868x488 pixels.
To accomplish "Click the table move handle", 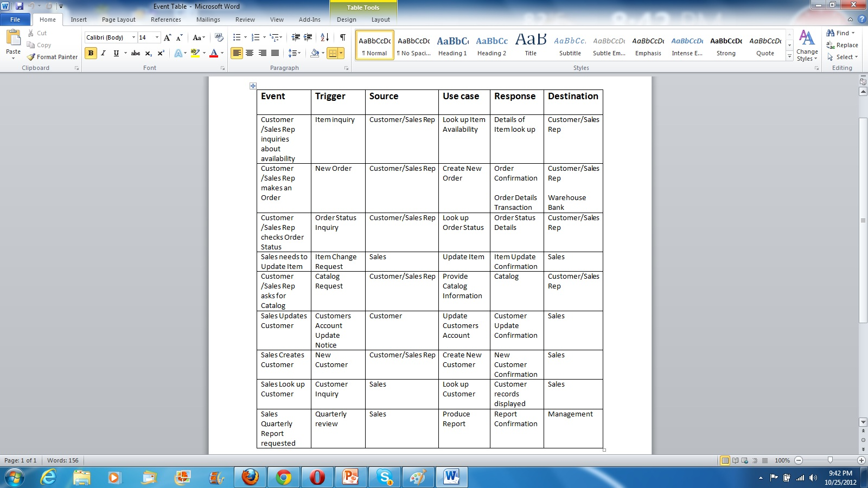I will (x=253, y=86).
